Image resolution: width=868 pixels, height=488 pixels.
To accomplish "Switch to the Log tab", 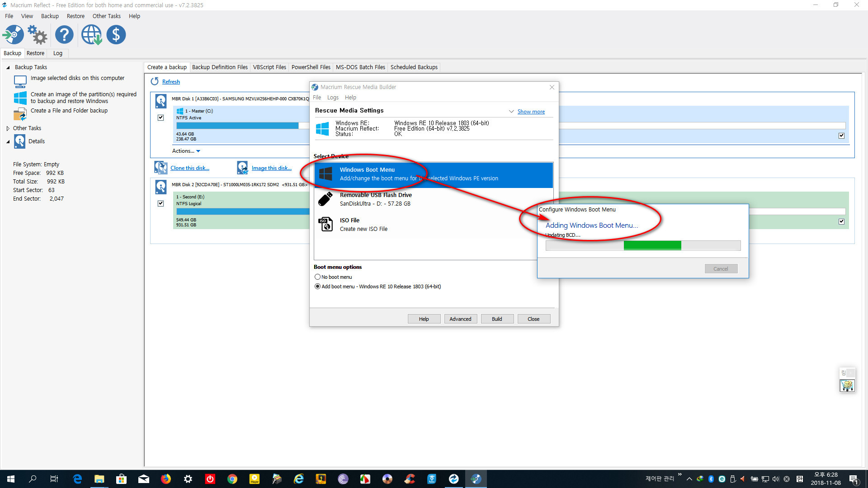I will pos(58,53).
